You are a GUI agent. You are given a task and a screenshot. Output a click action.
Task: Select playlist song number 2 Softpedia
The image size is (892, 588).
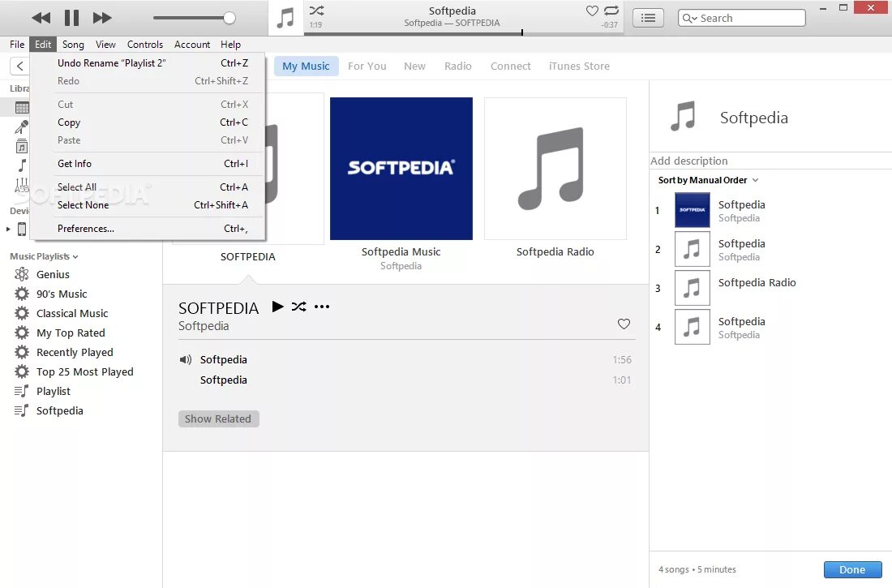[770, 249]
